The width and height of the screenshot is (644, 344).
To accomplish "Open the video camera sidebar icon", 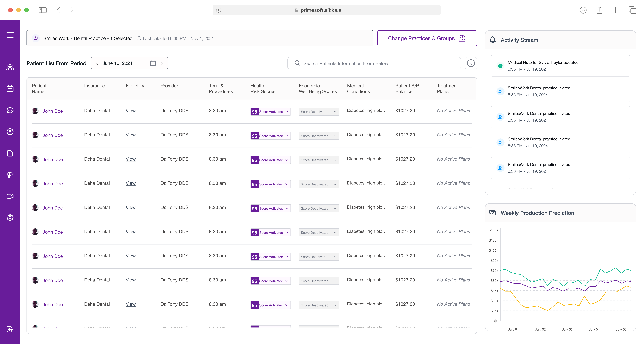I will point(10,196).
